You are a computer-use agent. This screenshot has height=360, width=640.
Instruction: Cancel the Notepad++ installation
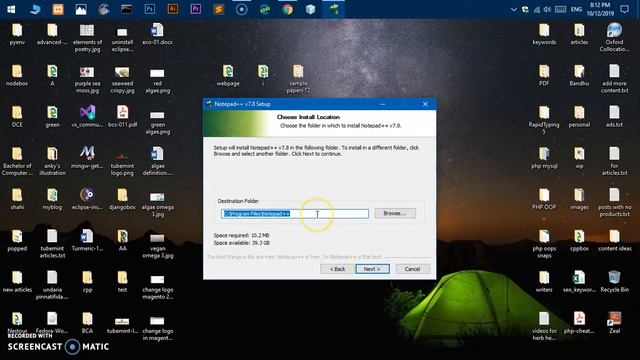pos(412,269)
